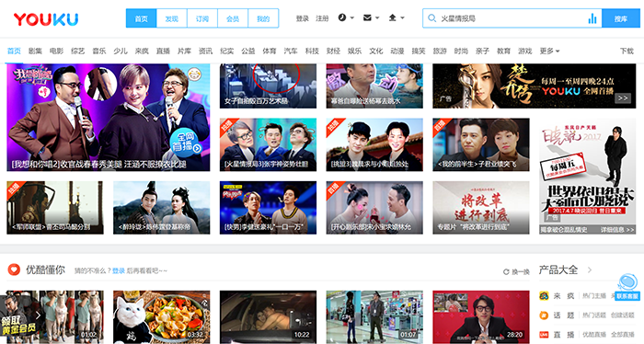Open the recommended video lasting 10:22
Image resolution: width=644 pixels, height=344 pixels.
click(269, 317)
